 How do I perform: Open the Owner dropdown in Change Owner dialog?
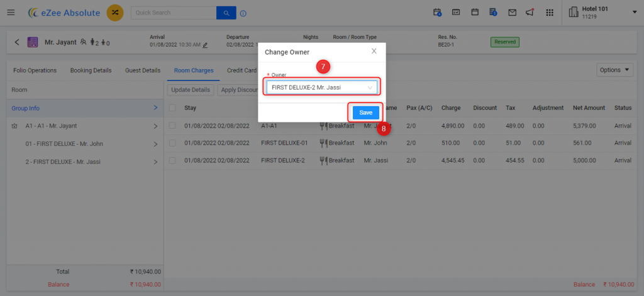tap(321, 87)
